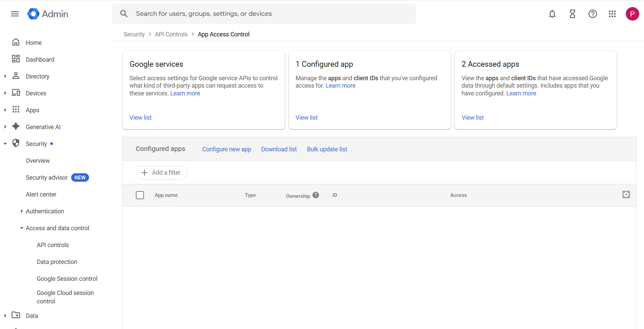Open the tasks hourglass icon
Viewport: 644px width, 329px height.
[573, 14]
